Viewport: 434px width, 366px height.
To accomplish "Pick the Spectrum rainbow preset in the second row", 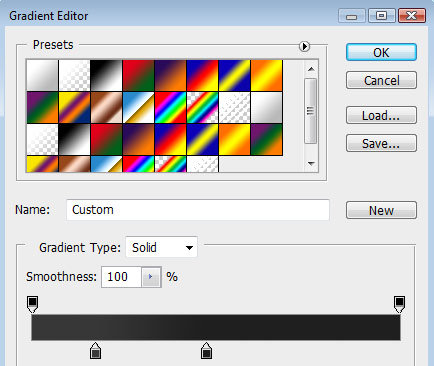I will (x=170, y=108).
